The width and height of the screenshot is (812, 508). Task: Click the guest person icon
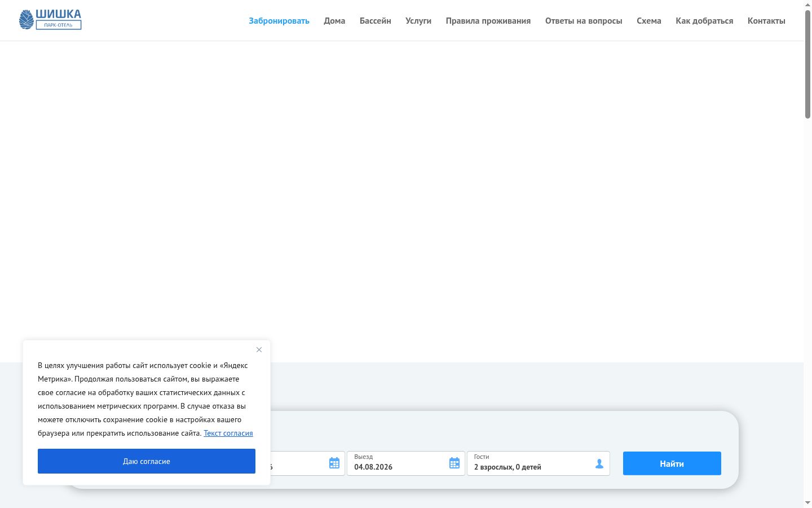tap(599, 464)
